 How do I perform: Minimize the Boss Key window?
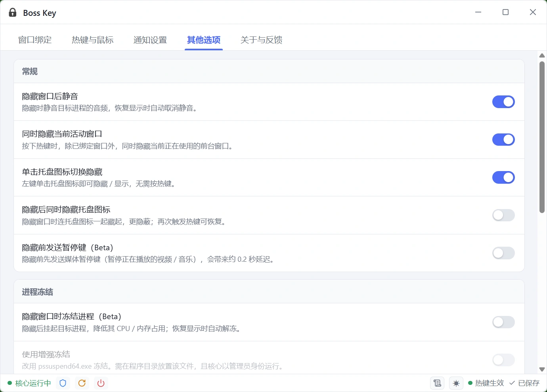(478, 12)
